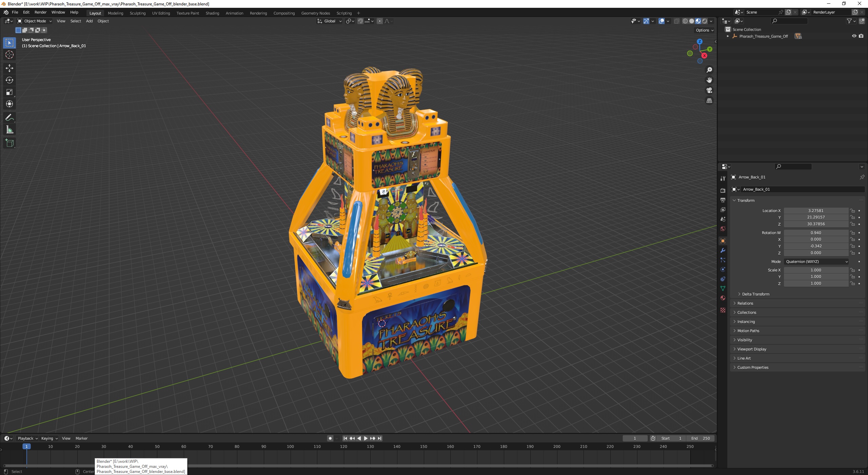Switch to solid viewport shading
This screenshot has width=868, height=475.
pyautogui.click(x=692, y=21)
